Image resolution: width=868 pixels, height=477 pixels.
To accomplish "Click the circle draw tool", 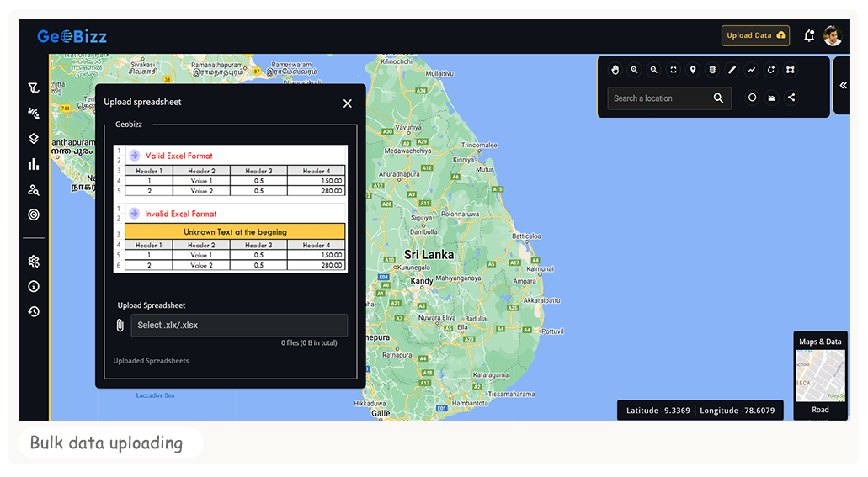I will [752, 98].
